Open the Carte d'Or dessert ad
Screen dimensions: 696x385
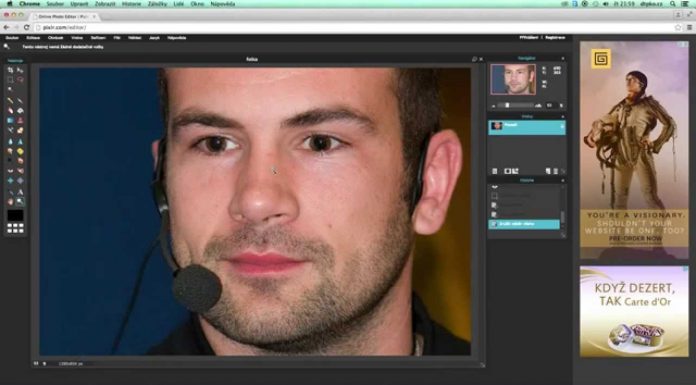(634, 311)
